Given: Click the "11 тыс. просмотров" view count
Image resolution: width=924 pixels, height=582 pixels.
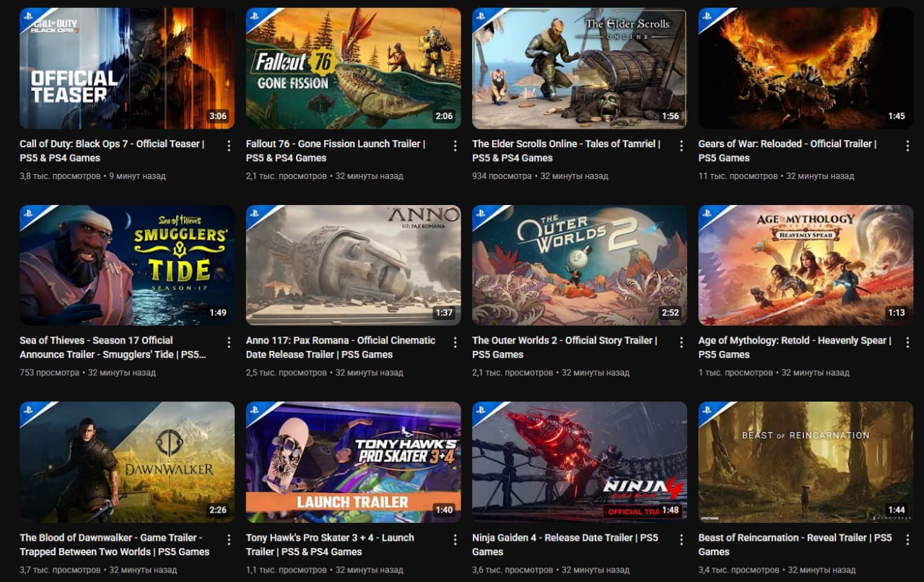Looking at the screenshot, I should [738, 176].
